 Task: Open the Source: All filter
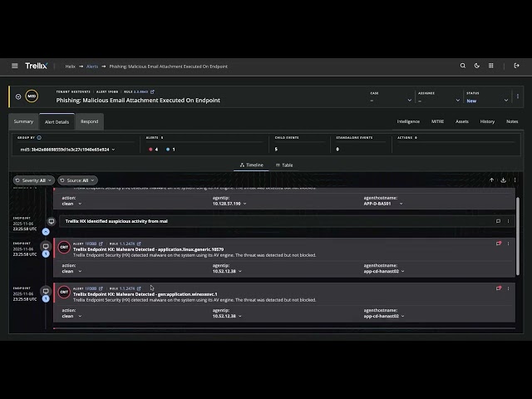click(x=77, y=180)
